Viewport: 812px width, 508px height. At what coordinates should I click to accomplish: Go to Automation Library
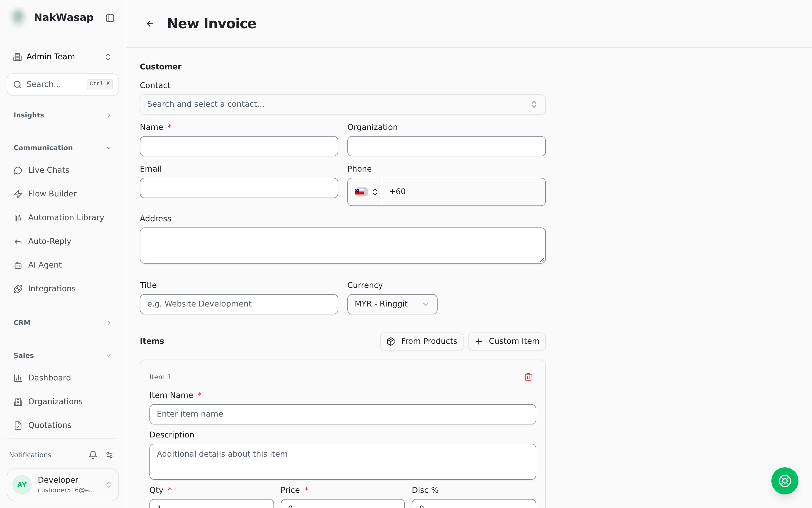[x=63, y=217]
